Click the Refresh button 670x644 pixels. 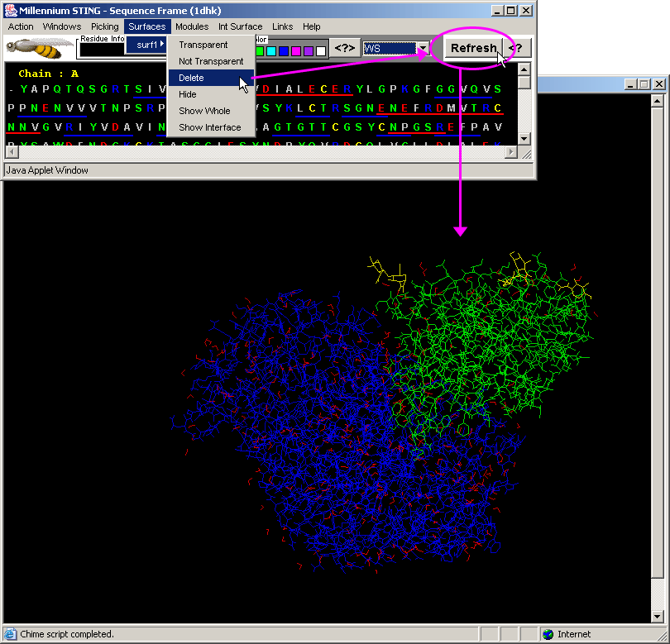pos(473,48)
